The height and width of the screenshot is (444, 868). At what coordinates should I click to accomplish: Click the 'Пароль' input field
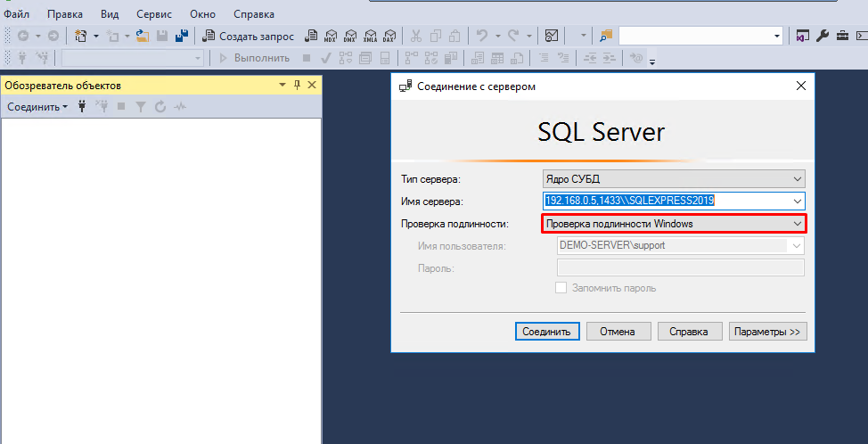click(680, 267)
